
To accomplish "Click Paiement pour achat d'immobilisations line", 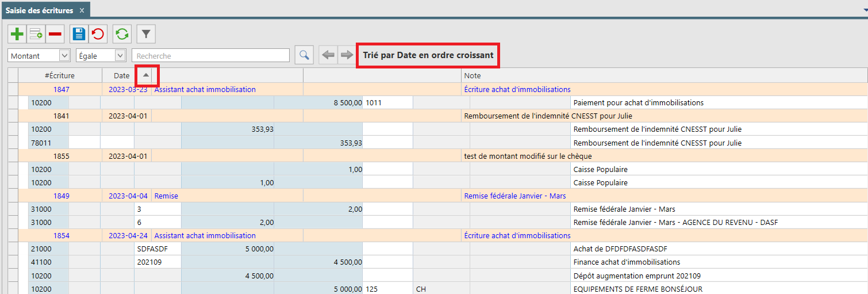I will [x=638, y=102].
